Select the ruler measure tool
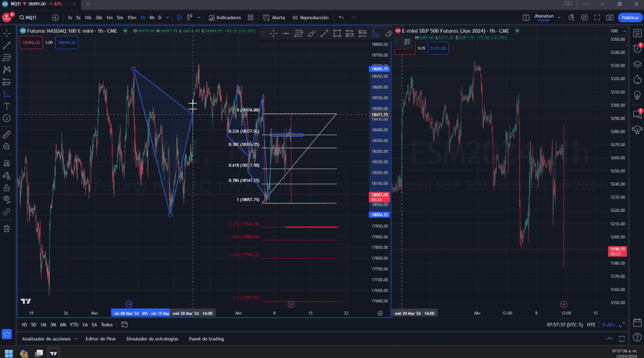644x358 pixels. coord(6,135)
